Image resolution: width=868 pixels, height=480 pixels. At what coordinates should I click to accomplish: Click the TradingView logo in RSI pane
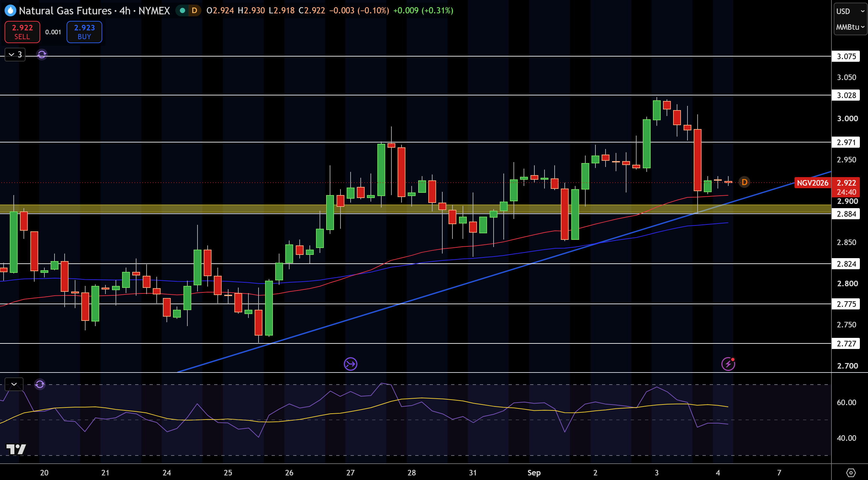click(x=16, y=449)
